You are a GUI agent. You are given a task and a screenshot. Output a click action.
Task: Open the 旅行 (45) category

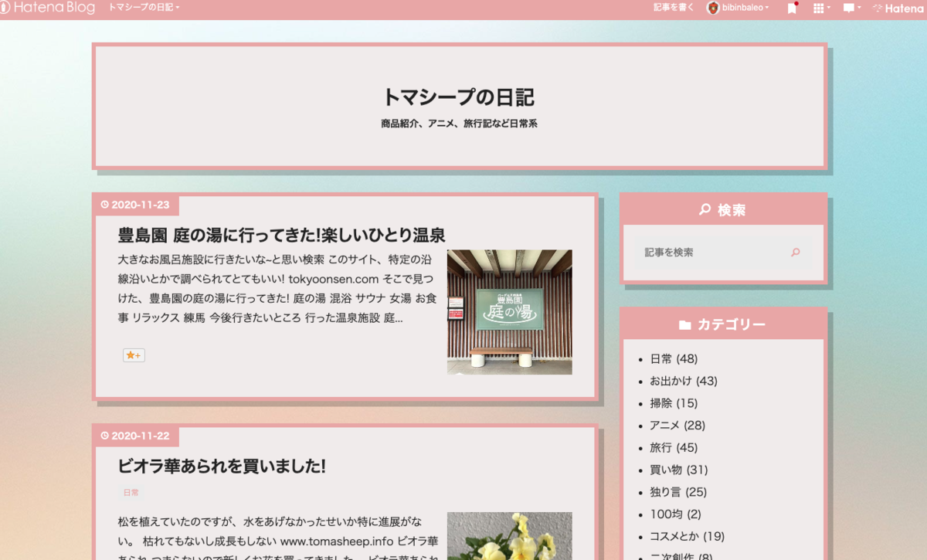pyautogui.click(x=674, y=447)
